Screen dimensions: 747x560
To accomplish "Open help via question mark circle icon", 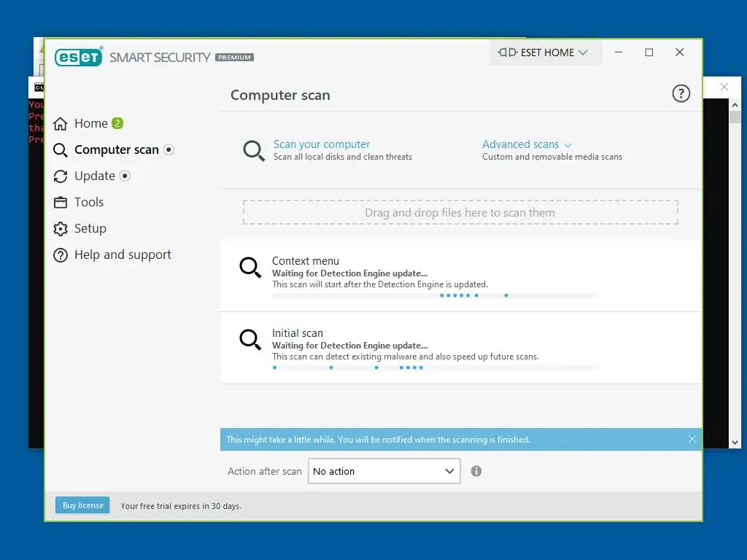I will point(681,93).
